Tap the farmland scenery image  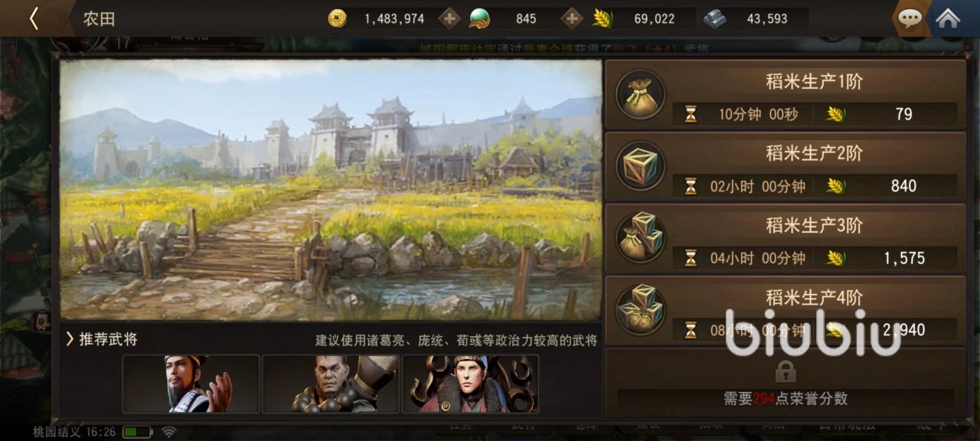click(331, 190)
